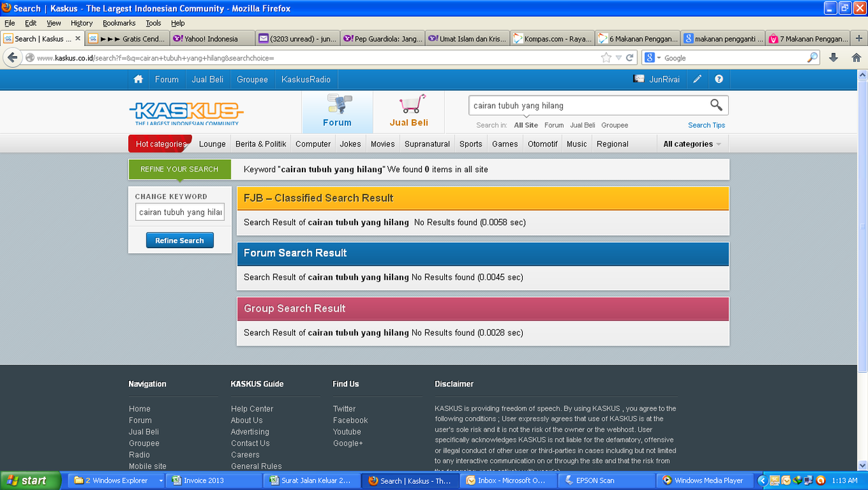868x490 pixels.
Task: Open the Firefox downloads arrow icon
Action: tap(833, 58)
